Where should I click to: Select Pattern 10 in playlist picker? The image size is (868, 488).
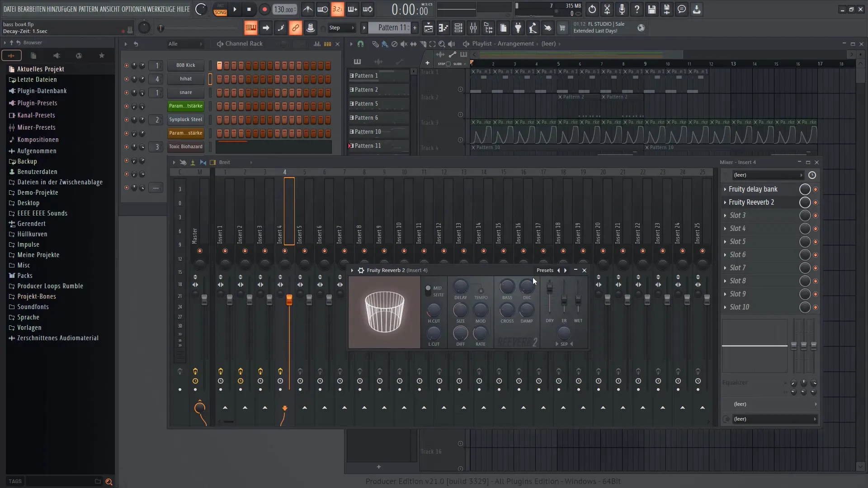[378, 132]
